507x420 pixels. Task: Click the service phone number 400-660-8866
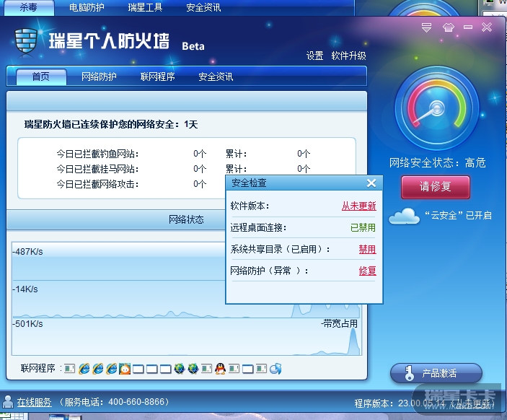[x=136, y=402]
